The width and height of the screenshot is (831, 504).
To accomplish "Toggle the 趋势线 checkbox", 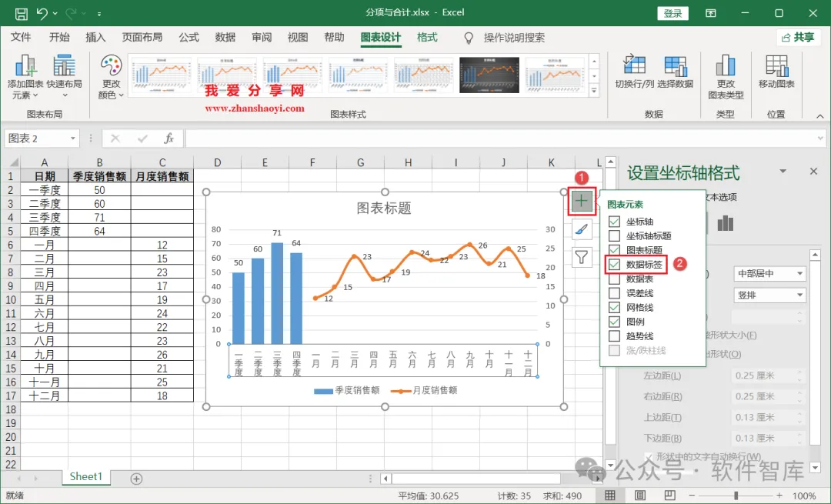I will click(x=614, y=336).
